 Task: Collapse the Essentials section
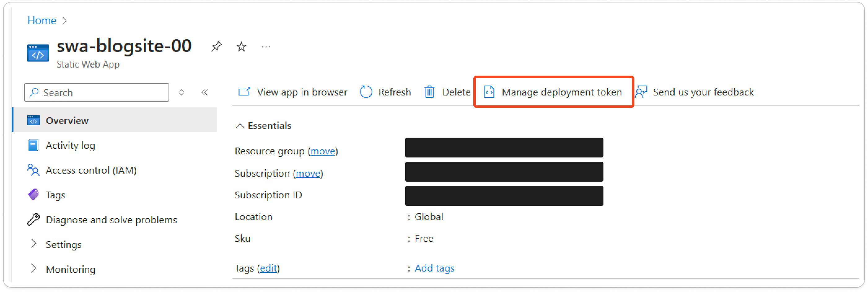point(239,126)
